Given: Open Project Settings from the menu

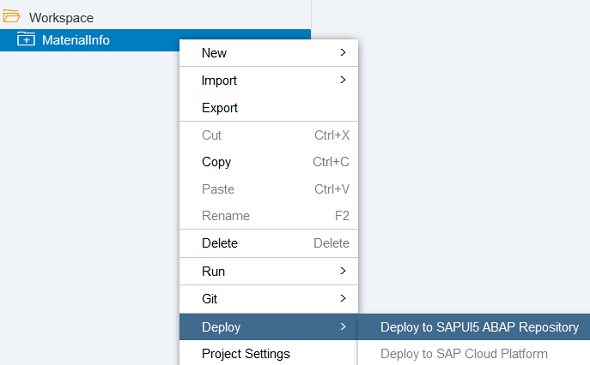Looking at the screenshot, I should [269, 353].
